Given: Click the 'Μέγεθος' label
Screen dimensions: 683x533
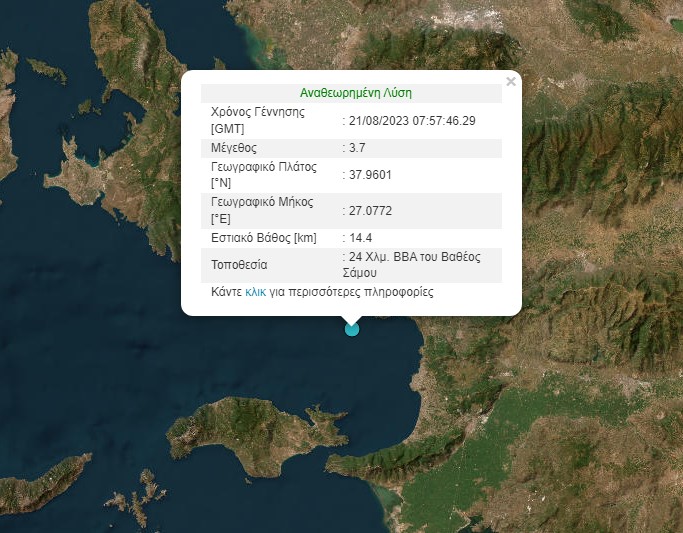Looking at the screenshot, I should [x=234, y=148].
